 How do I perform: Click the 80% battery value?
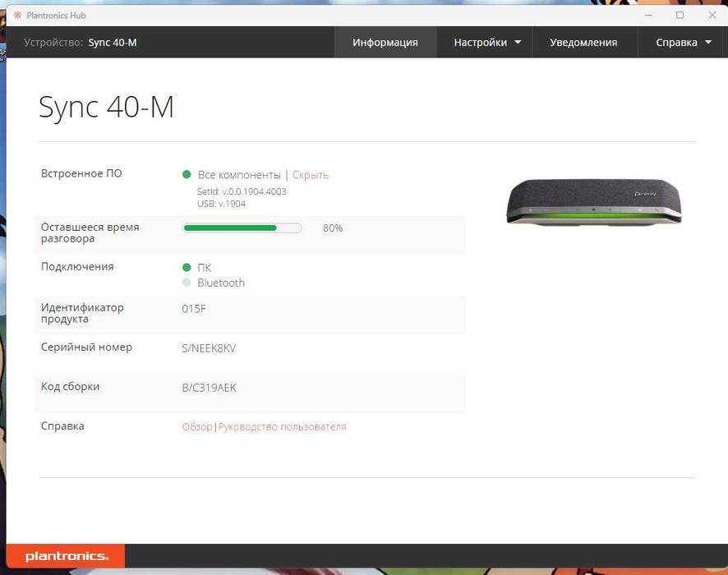pos(333,228)
